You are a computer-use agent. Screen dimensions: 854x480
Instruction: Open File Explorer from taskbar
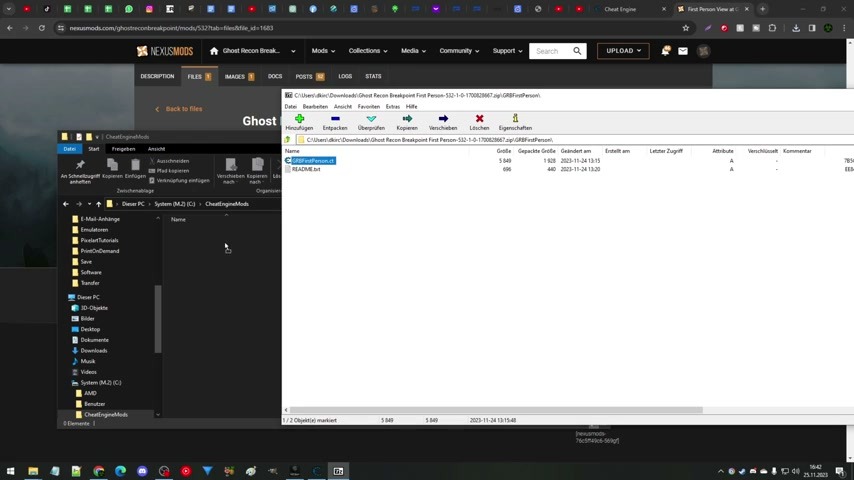[x=33, y=471]
